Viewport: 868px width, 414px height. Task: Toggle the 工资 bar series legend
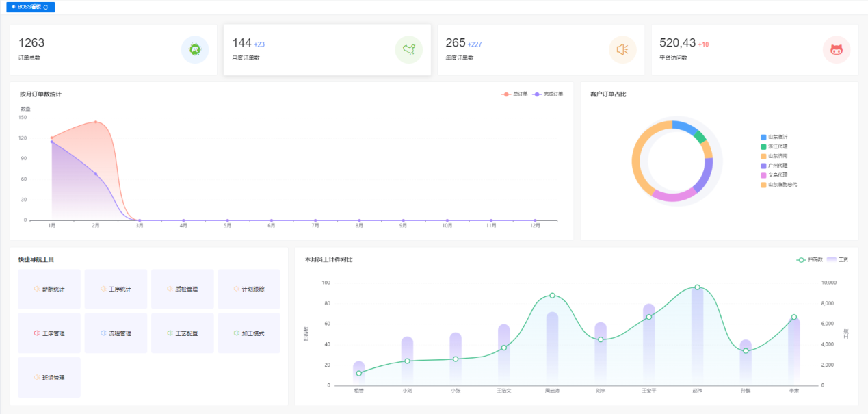tap(837, 260)
